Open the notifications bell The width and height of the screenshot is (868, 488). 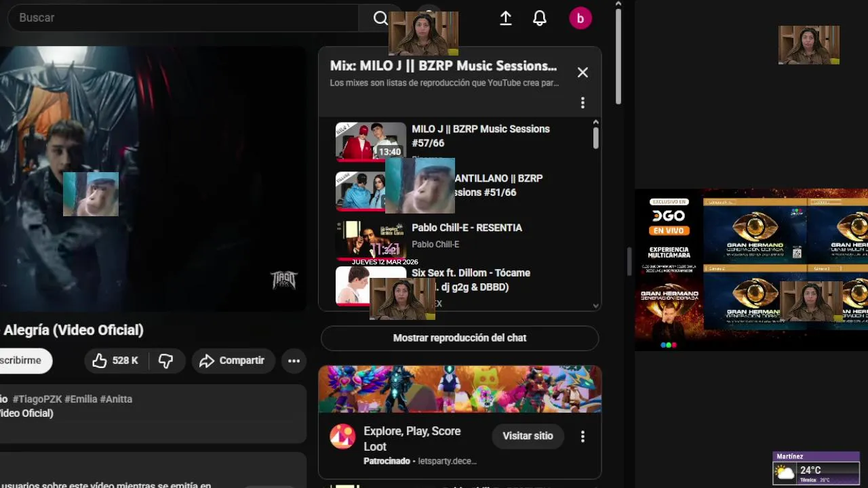point(540,18)
